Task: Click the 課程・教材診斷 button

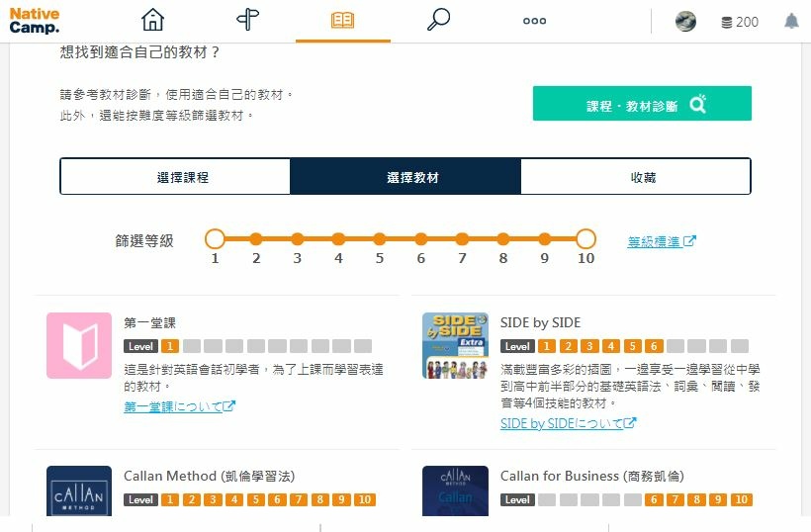Action: pyautogui.click(x=642, y=104)
